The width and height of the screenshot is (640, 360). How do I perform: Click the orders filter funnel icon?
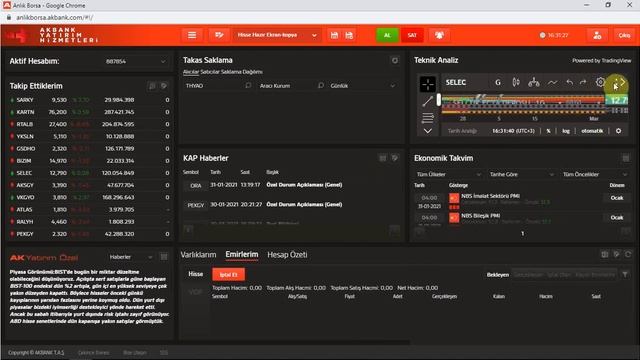(x=625, y=275)
